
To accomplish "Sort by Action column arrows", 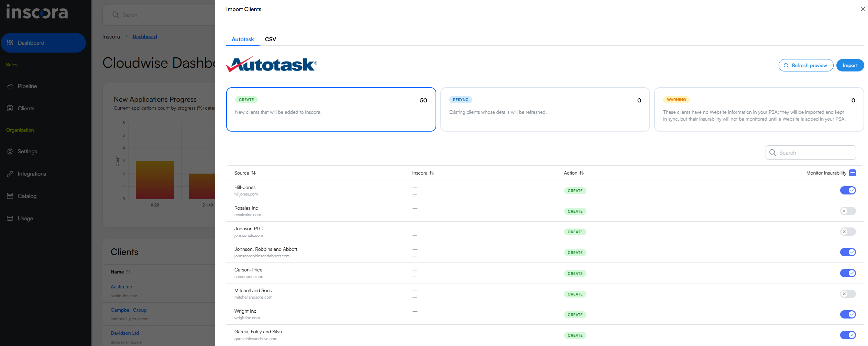I will [x=582, y=173].
